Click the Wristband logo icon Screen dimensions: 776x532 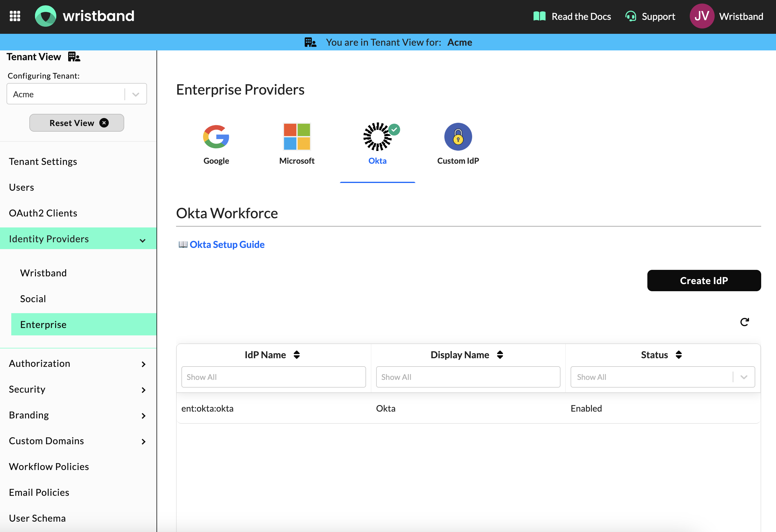(x=45, y=16)
